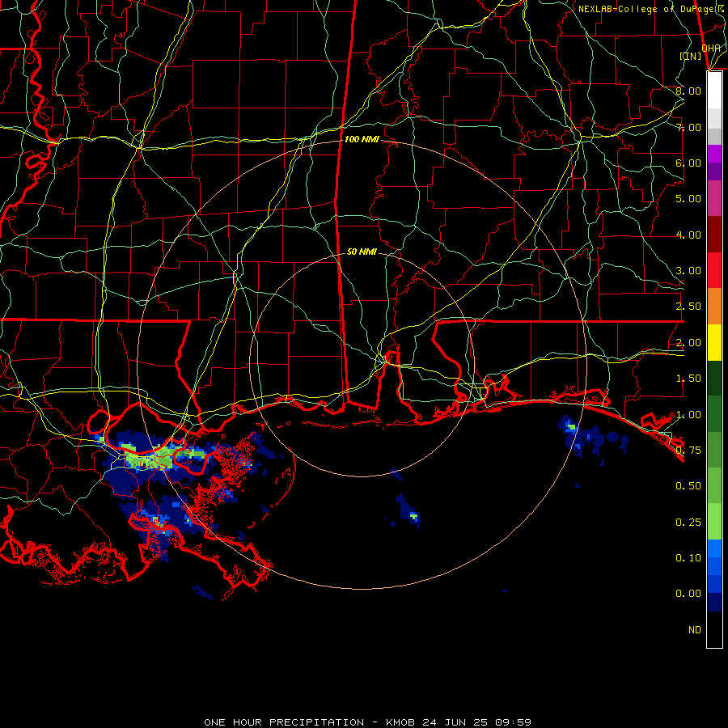Pick the bright magenta legend swatch

click(714, 154)
